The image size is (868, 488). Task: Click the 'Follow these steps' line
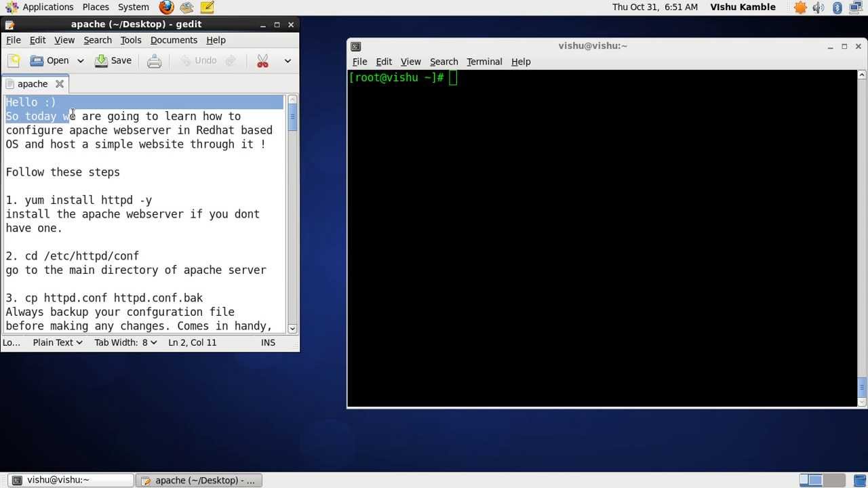(63, 172)
